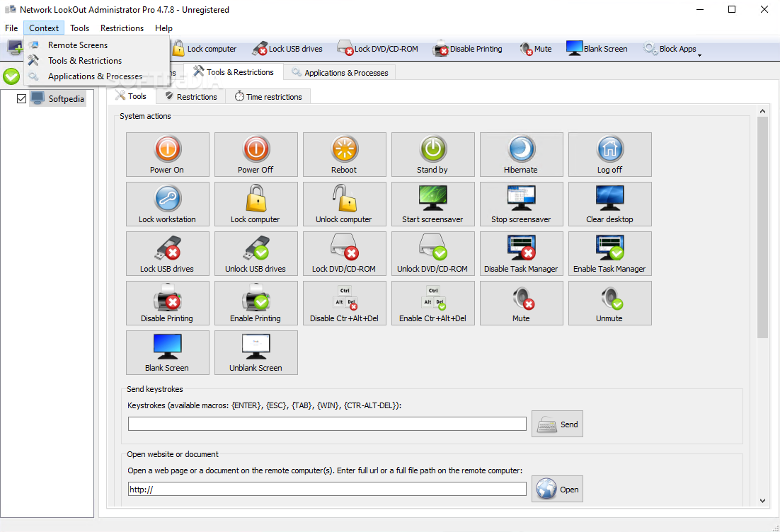Click the Unblank Screen action
This screenshot has width=780, height=532.
[x=256, y=353]
